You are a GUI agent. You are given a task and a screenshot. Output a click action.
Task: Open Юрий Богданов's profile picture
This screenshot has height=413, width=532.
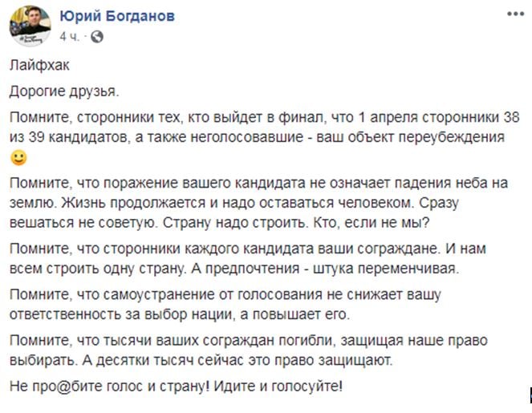click(30, 26)
